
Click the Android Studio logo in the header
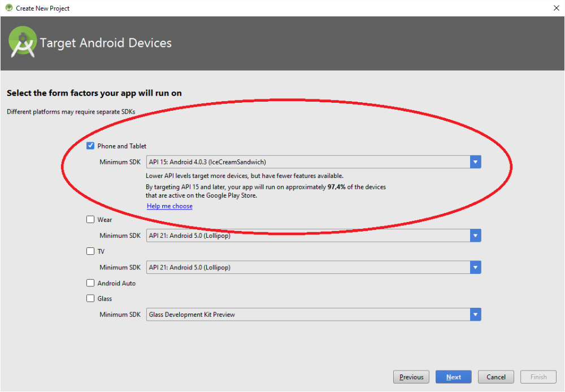[x=23, y=42]
